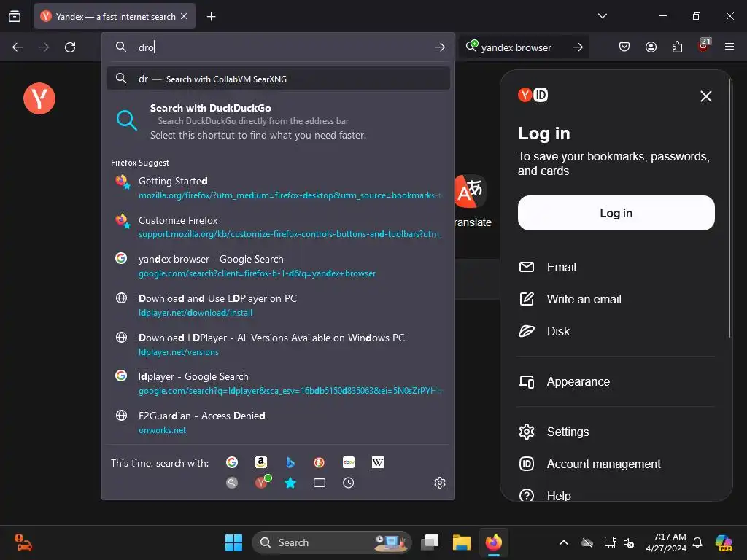Open 'ldplayer - Google Search' suggestion
The width and height of the screenshot is (747, 560).
[278, 384]
